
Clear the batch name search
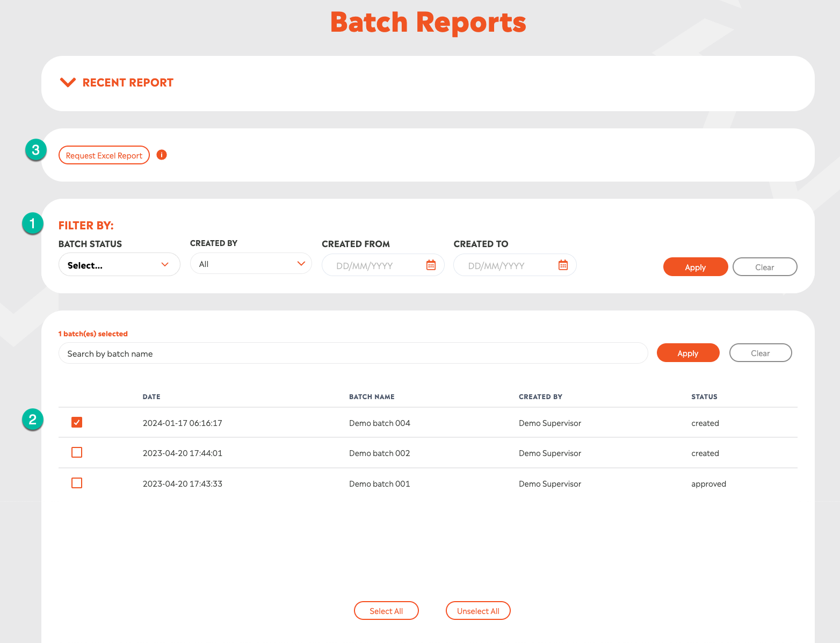pyautogui.click(x=760, y=353)
